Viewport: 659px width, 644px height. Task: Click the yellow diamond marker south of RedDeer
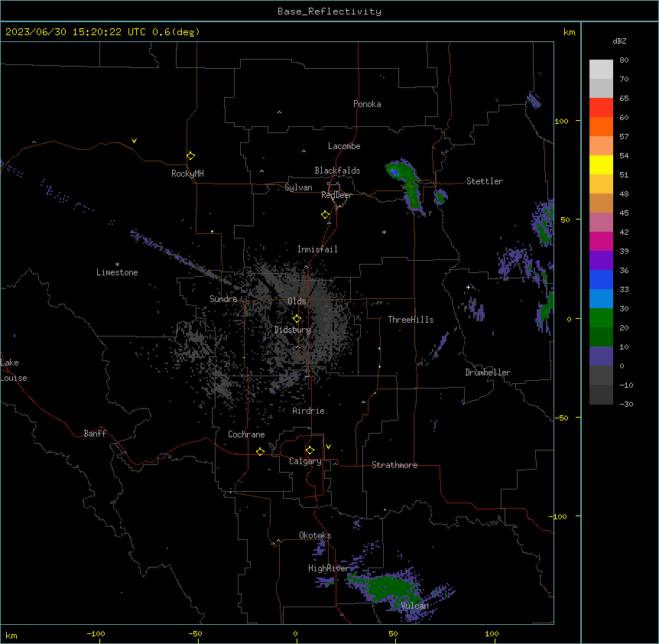coord(325,215)
